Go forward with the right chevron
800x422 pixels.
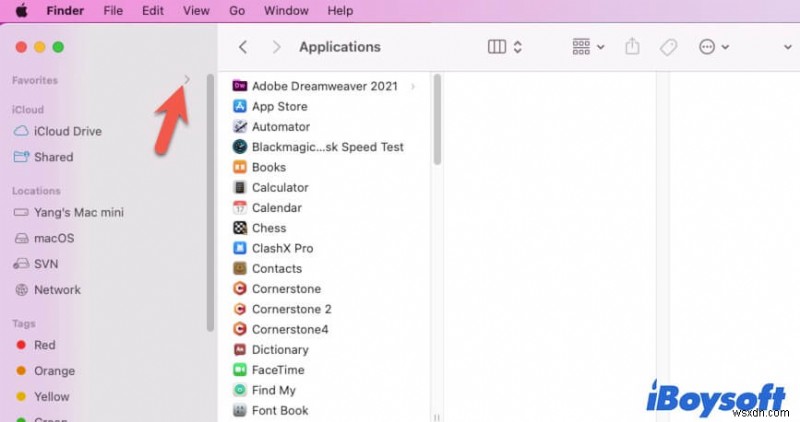tap(276, 47)
